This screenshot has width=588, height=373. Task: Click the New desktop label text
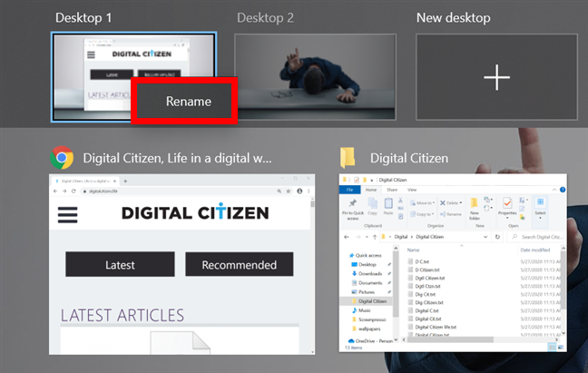tap(453, 17)
